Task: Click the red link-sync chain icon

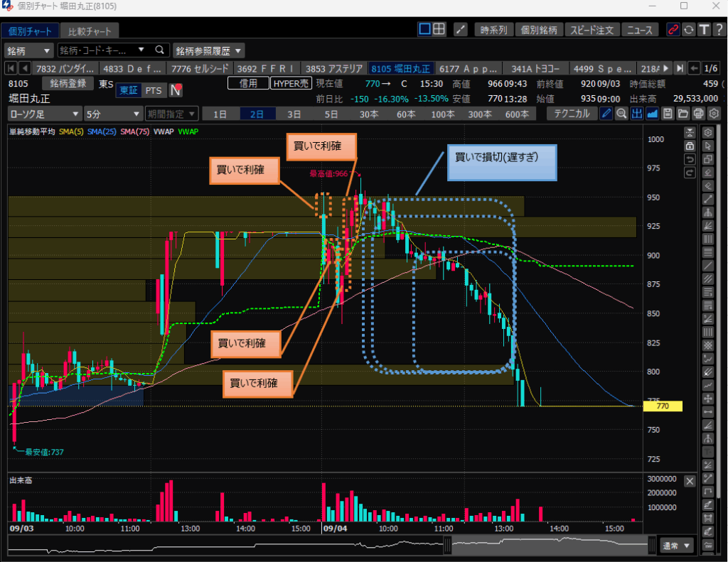Action: click(x=673, y=29)
